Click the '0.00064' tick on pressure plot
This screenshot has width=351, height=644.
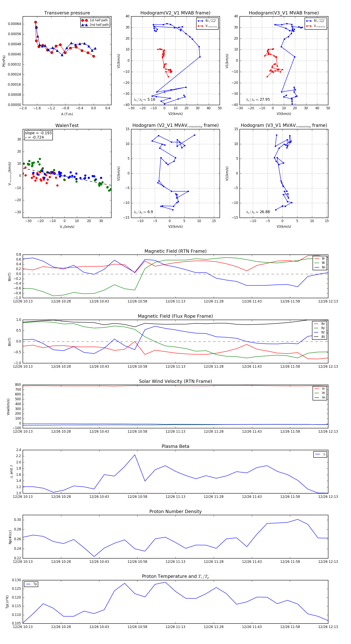[x=14, y=24]
